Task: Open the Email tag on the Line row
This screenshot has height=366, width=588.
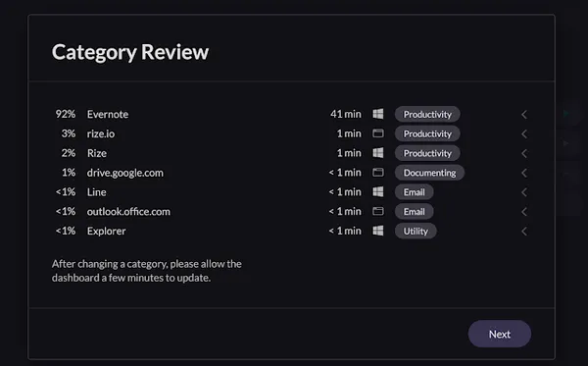Action: (414, 192)
